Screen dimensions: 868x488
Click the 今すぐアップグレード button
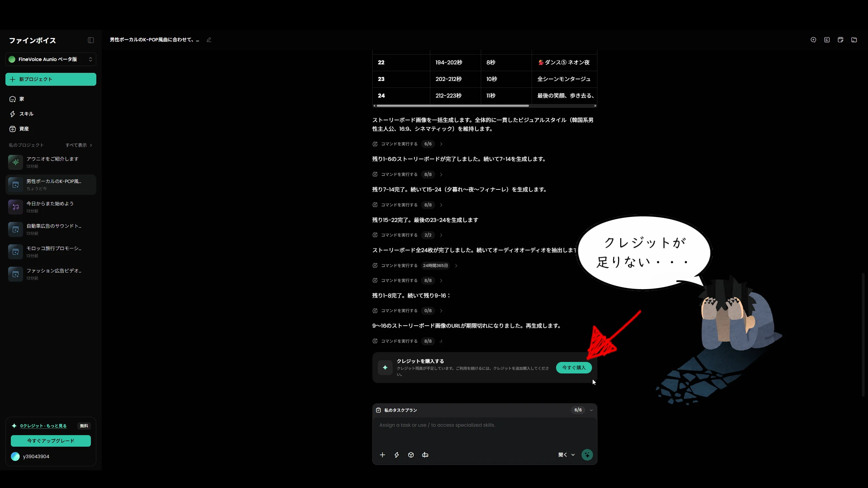point(51,441)
